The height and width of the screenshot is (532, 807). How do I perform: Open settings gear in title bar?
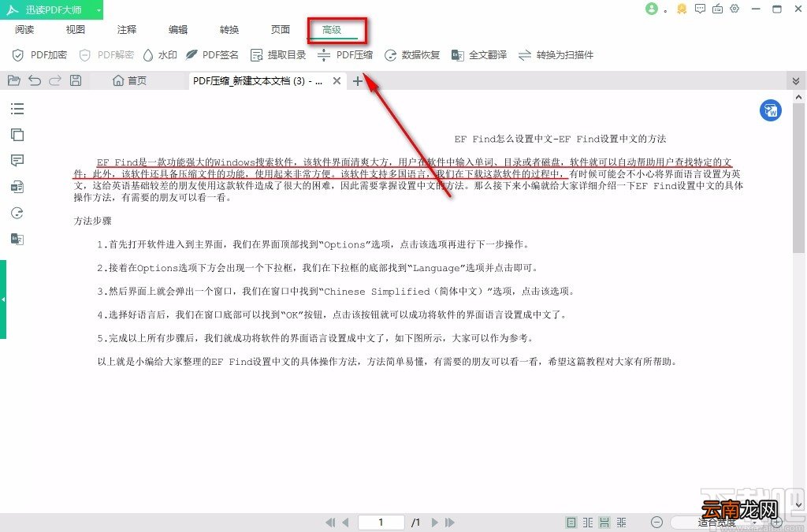tap(734, 9)
